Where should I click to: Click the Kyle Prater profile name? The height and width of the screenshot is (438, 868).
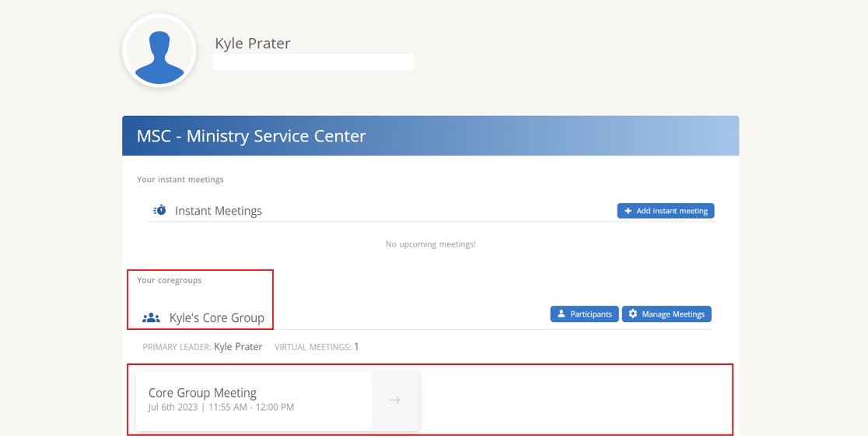(253, 44)
